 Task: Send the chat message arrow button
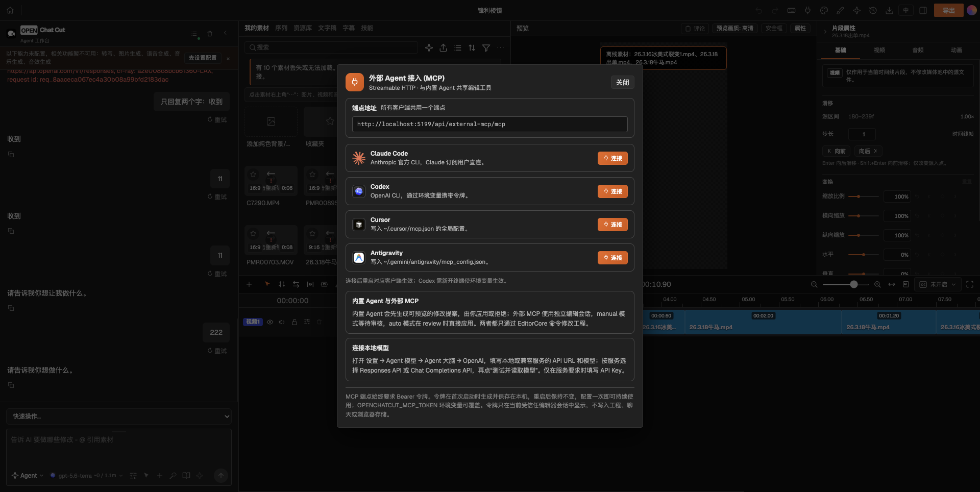[x=221, y=476]
